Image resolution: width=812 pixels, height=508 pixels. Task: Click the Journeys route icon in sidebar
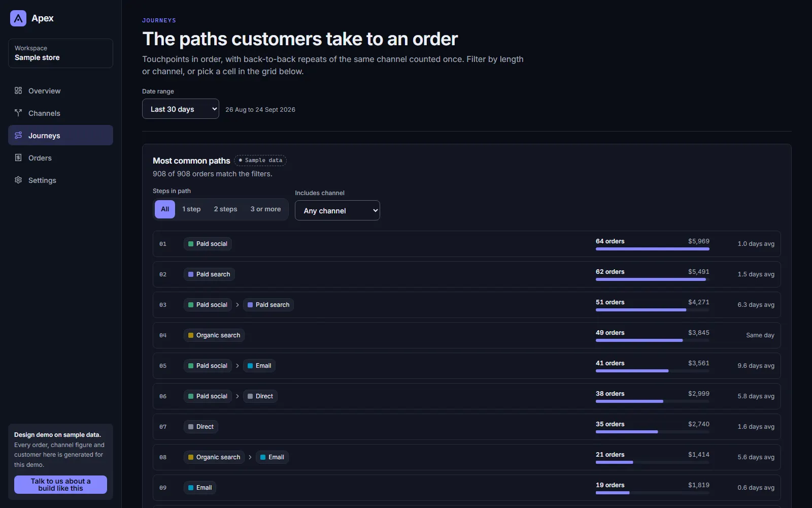coord(18,135)
